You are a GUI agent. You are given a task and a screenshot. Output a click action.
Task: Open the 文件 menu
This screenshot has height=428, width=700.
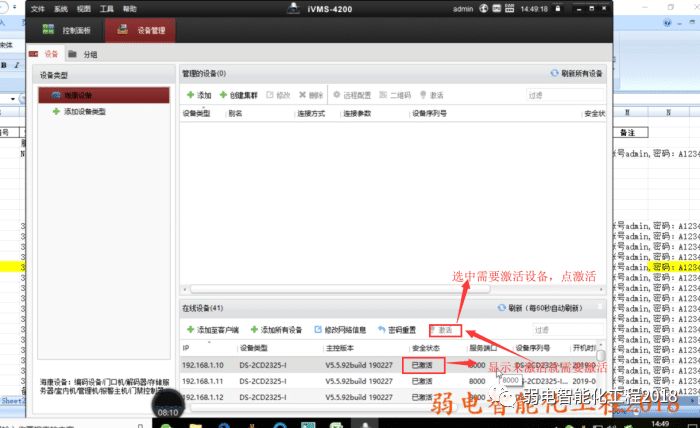[x=38, y=9]
